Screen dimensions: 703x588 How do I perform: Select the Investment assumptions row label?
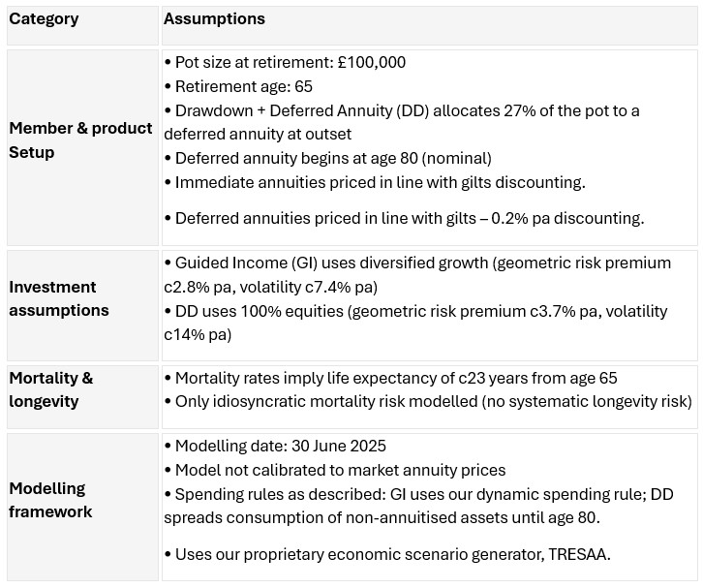[x=59, y=298]
